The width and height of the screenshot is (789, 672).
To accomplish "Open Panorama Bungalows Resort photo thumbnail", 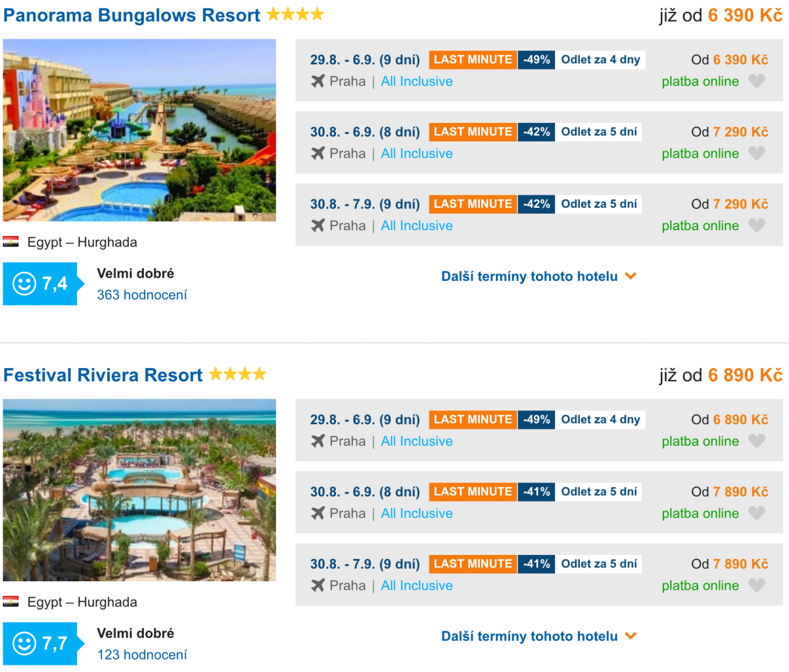I will coord(139,130).
